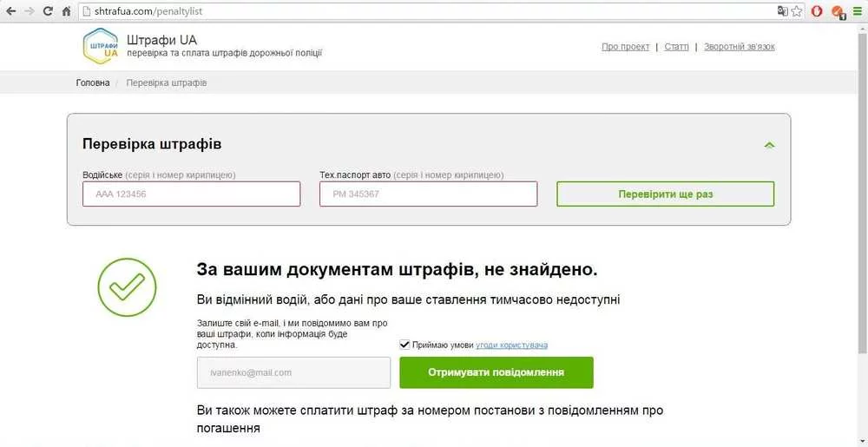Collapse the Перевірка штрафів panel chevron
This screenshot has width=868, height=447.
pyautogui.click(x=769, y=145)
